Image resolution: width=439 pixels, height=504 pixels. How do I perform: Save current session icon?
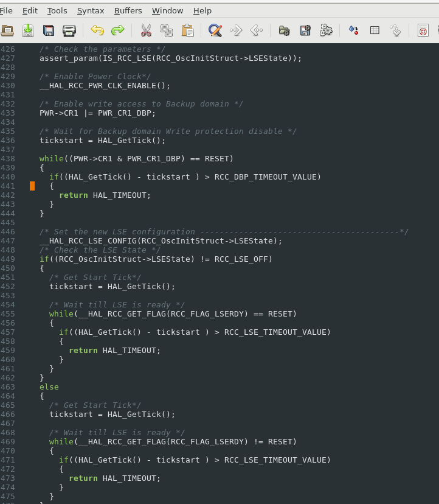coord(305,30)
